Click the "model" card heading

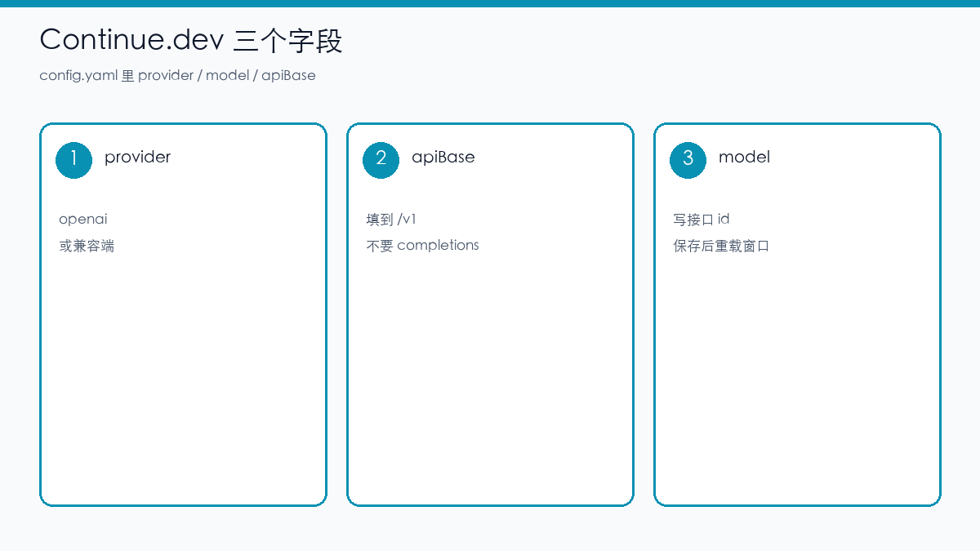click(744, 157)
